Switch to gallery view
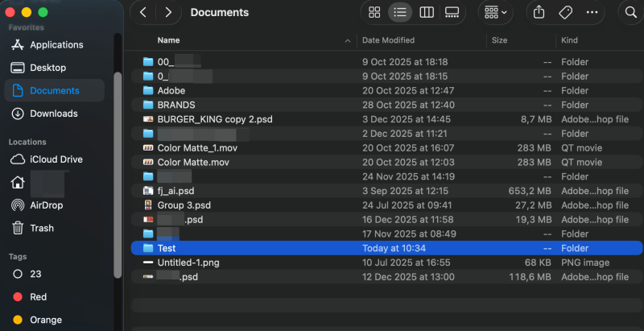The height and width of the screenshot is (331, 644). point(452,12)
